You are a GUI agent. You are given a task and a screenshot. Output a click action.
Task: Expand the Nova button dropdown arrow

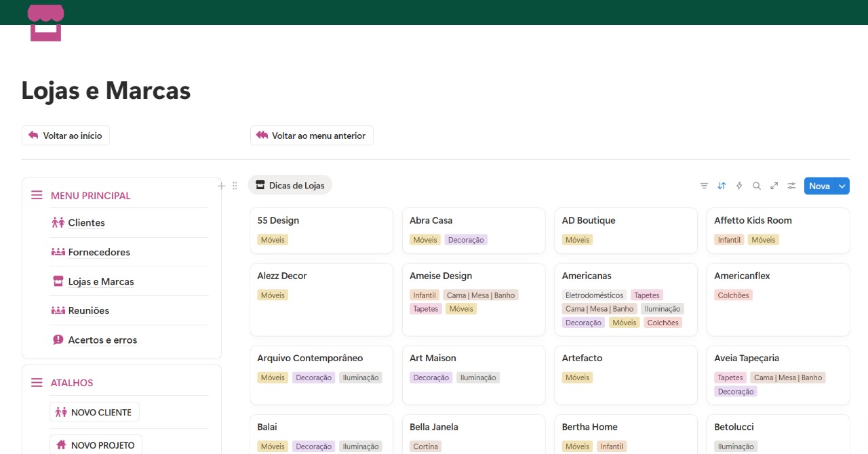[x=842, y=186]
